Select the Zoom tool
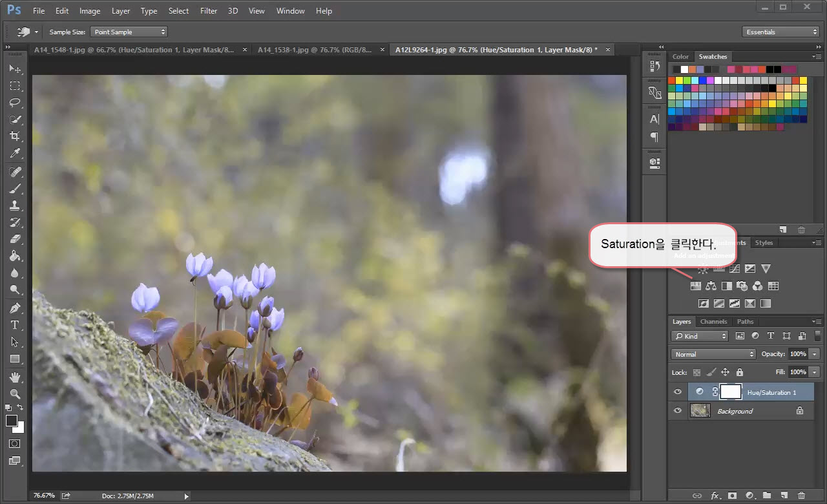 pos(15,394)
